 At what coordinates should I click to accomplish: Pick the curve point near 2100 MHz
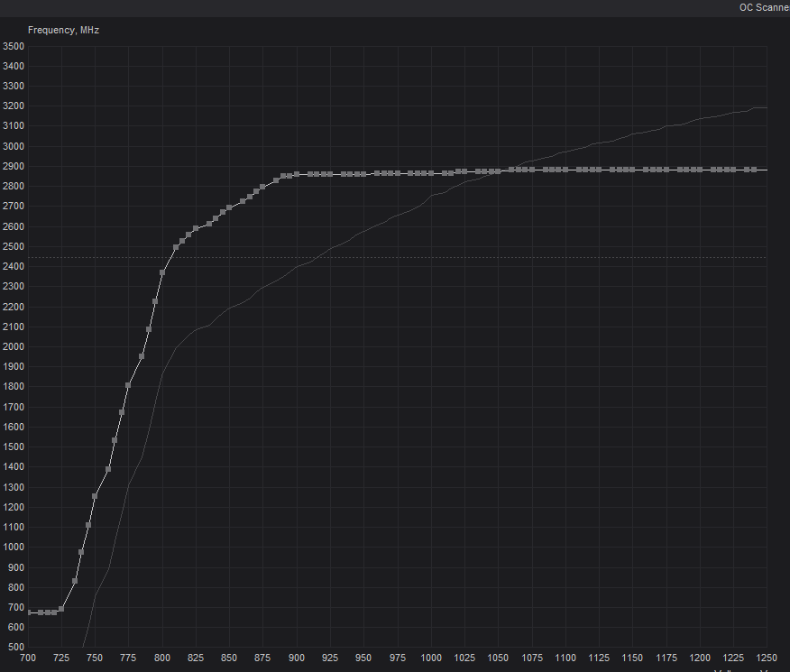click(149, 329)
